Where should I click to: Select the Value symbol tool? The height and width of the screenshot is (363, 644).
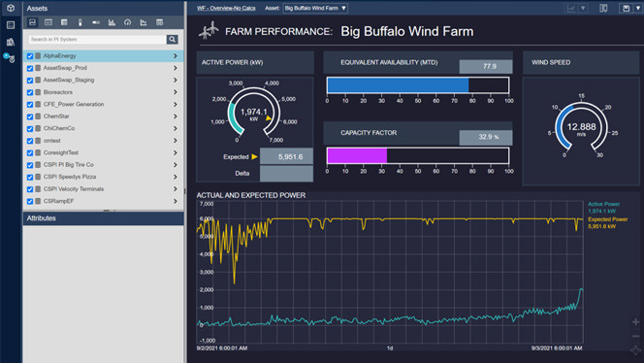click(x=48, y=22)
